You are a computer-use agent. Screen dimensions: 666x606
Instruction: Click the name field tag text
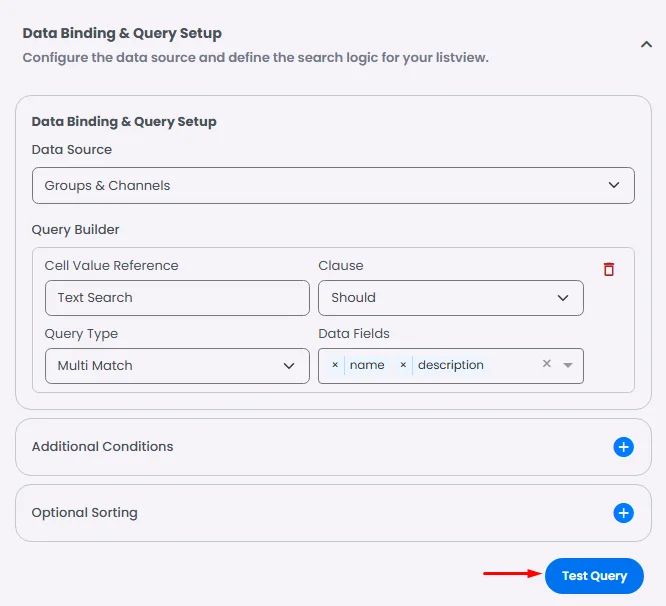tap(367, 365)
